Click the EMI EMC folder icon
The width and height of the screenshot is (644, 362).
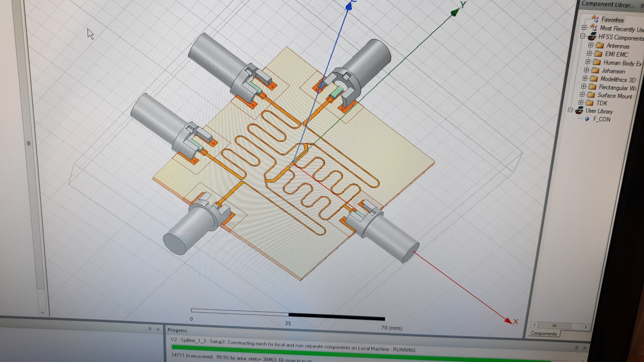tap(598, 54)
